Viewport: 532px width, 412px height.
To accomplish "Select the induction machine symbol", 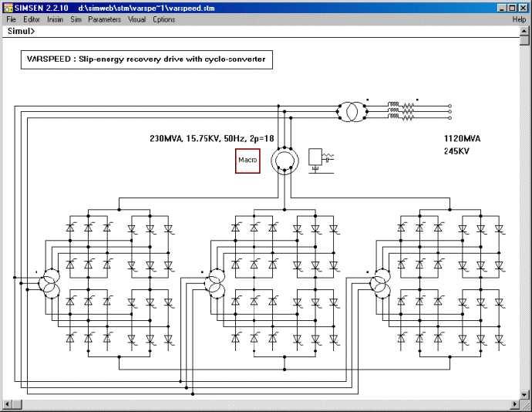I will pos(284,160).
